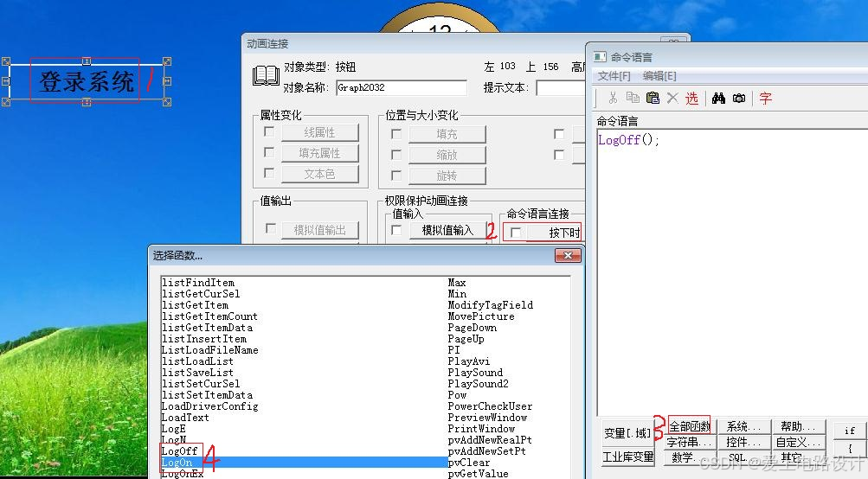This screenshot has height=479, width=868.
Task: Click the 控件... functions button
Action: [743, 442]
